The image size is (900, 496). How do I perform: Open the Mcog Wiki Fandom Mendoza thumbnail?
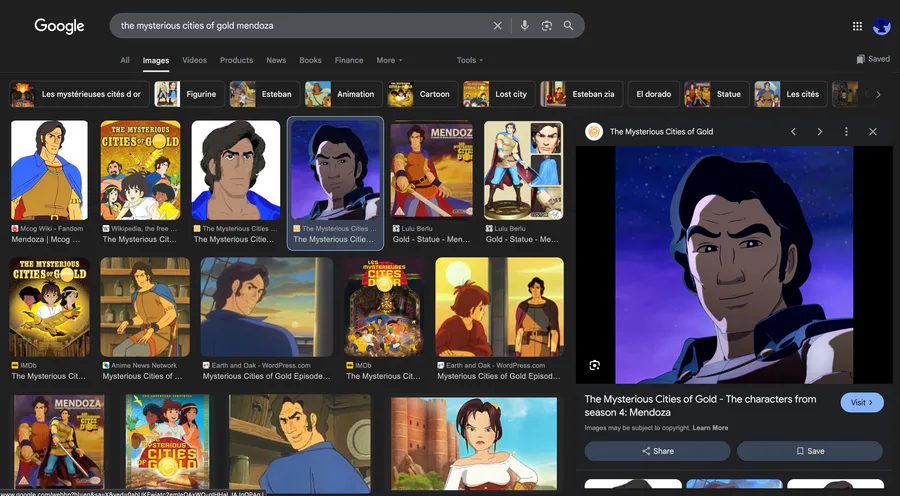click(x=49, y=170)
